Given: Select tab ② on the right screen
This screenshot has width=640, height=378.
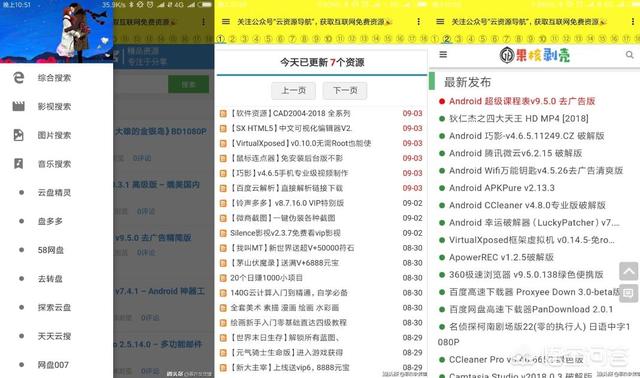Looking at the screenshot, I should click(447, 39).
